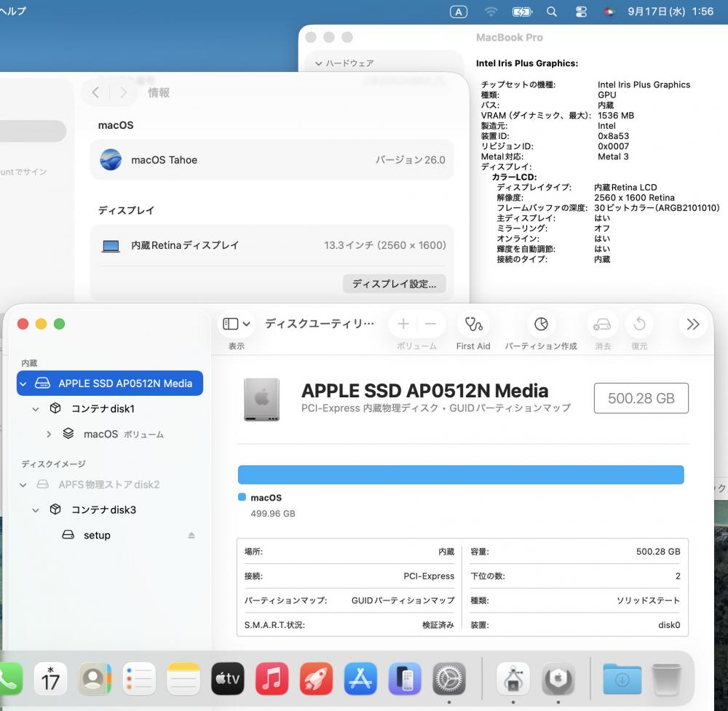Click the Metal 3 value in System Information

(613, 157)
